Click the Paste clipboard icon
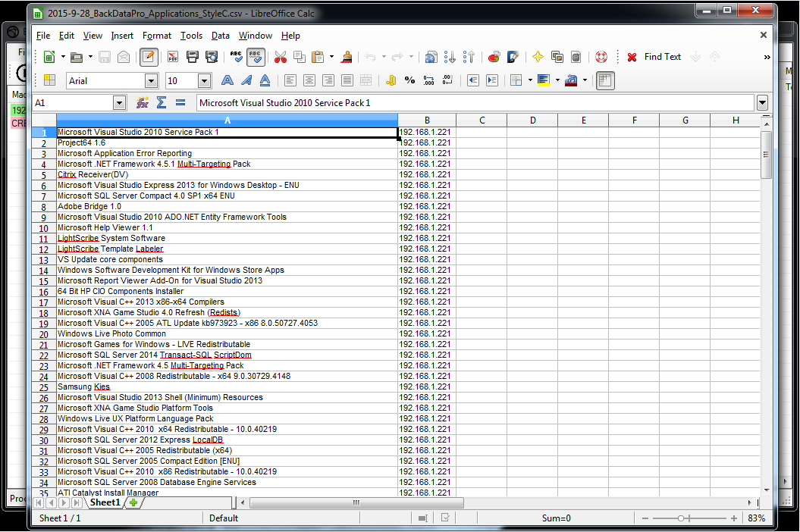The width and height of the screenshot is (800, 532). pyautogui.click(x=318, y=57)
